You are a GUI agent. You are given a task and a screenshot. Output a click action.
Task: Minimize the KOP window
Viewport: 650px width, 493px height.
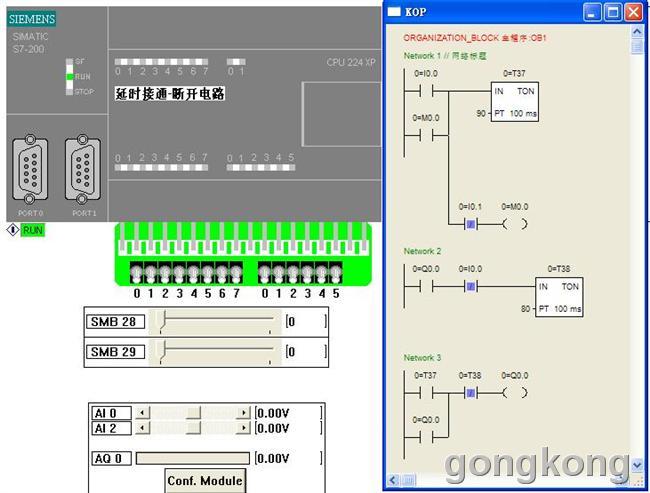pyautogui.click(x=591, y=12)
